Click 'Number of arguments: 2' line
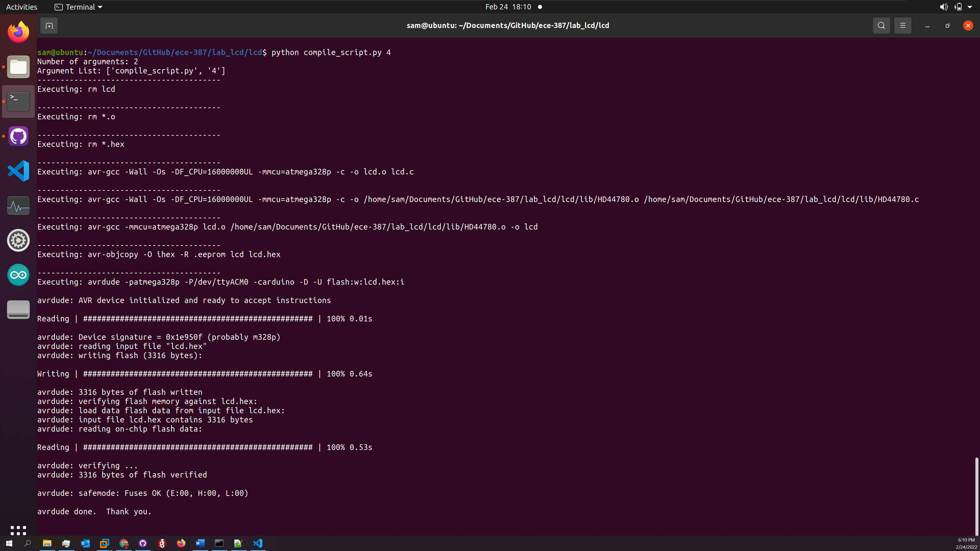The width and height of the screenshot is (980, 551). click(x=88, y=61)
